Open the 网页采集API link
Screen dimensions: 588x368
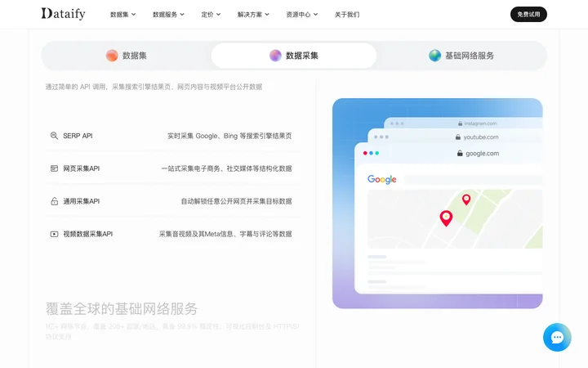coord(82,168)
